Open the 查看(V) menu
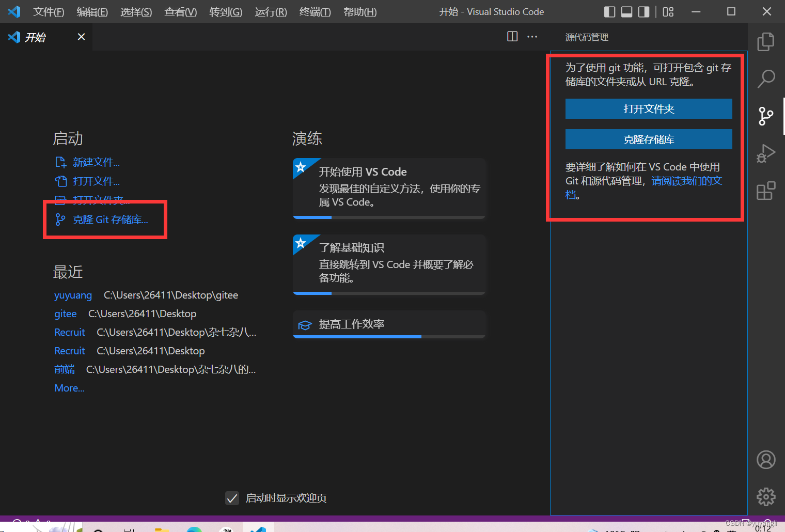Viewport: 785px width, 532px height. click(180, 12)
